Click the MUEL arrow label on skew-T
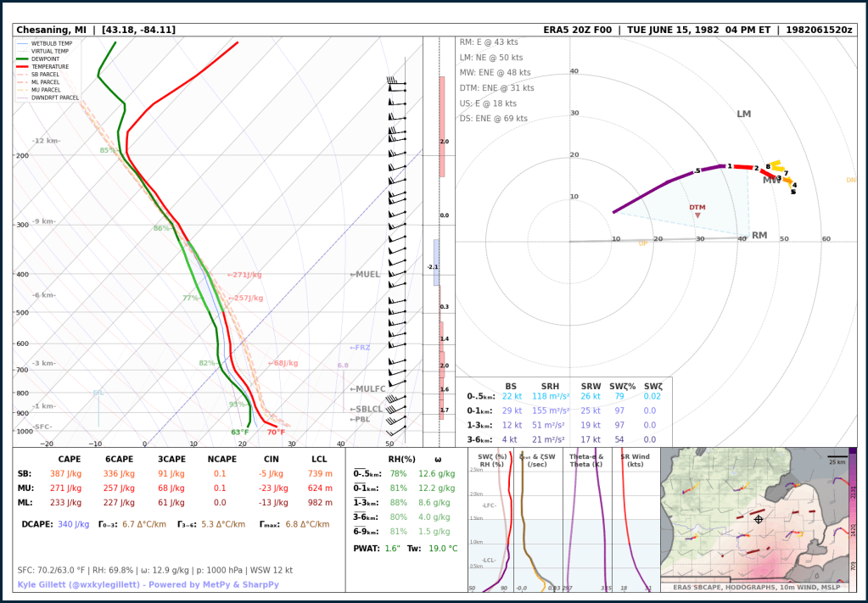 (365, 275)
